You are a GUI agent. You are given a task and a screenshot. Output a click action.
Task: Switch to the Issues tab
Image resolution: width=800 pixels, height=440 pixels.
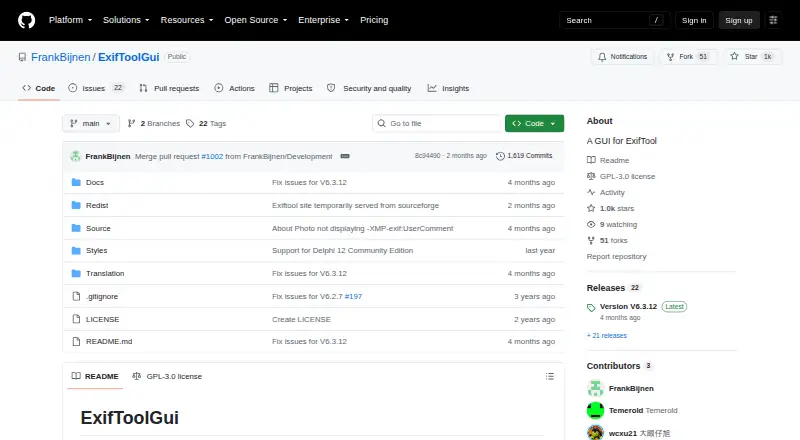tap(96, 88)
